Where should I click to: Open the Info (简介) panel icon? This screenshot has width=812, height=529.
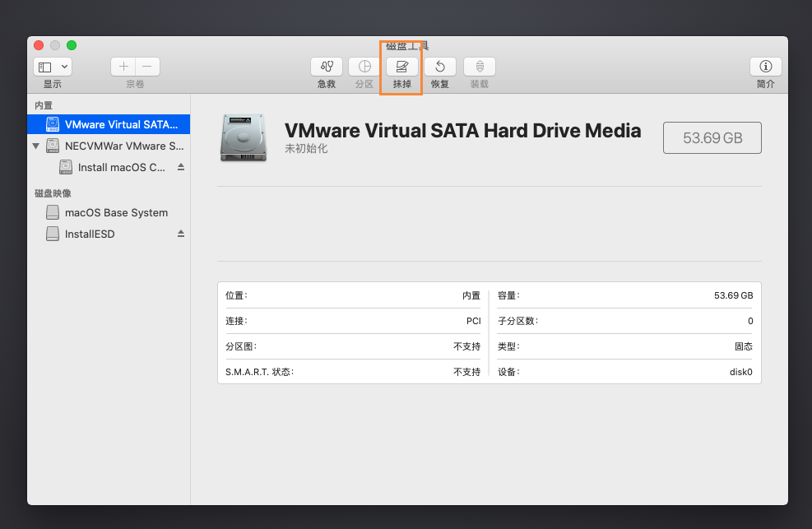765,67
